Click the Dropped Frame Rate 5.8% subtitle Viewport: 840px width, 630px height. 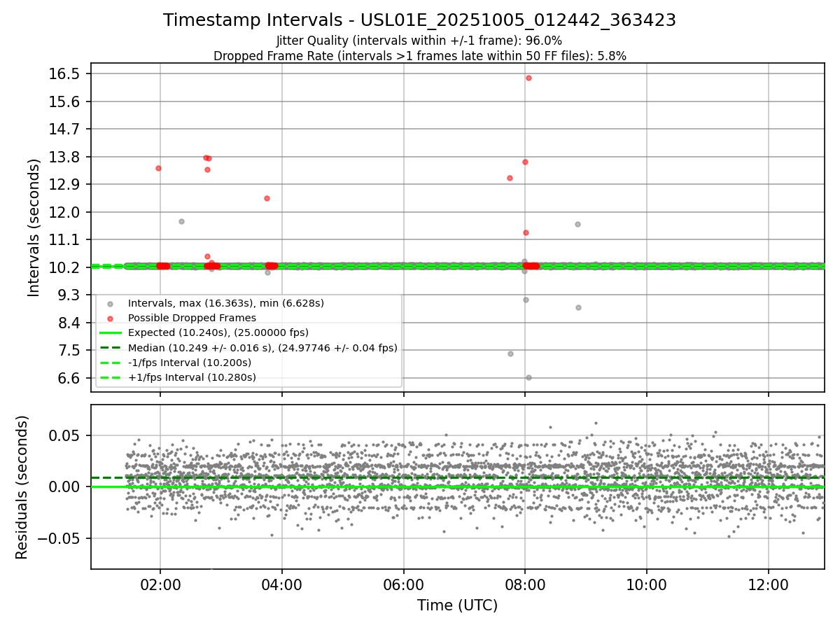pos(419,56)
